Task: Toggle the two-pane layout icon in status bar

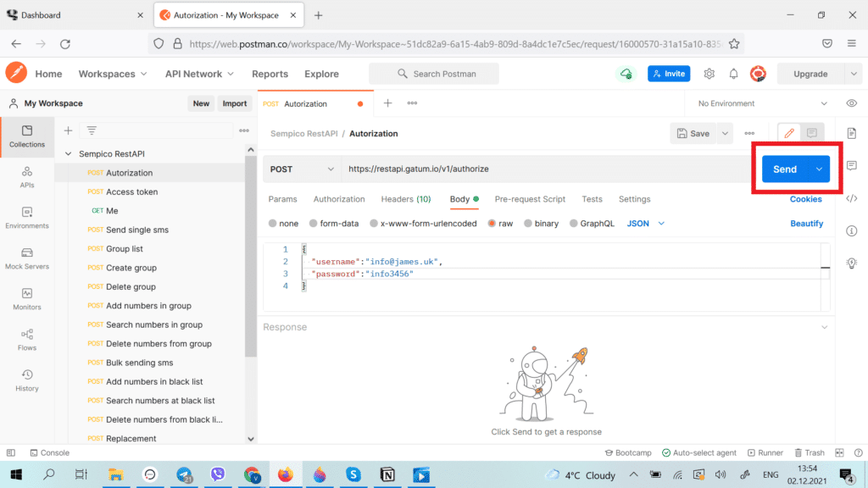Action: click(839, 452)
